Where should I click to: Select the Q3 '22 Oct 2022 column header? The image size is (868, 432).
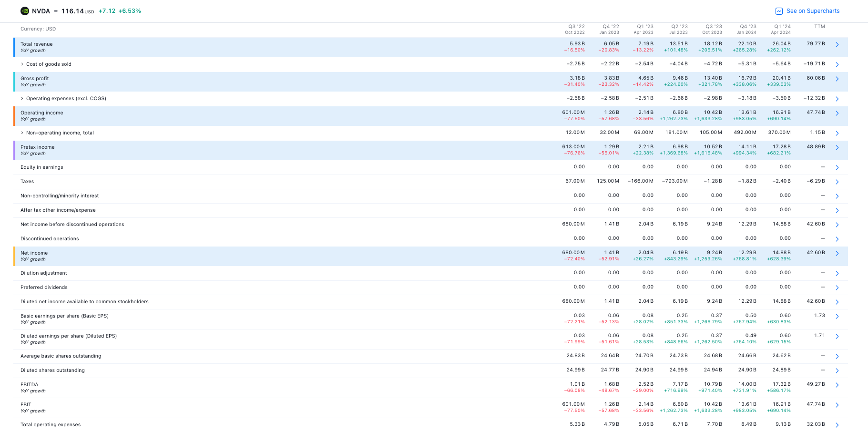point(575,30)
